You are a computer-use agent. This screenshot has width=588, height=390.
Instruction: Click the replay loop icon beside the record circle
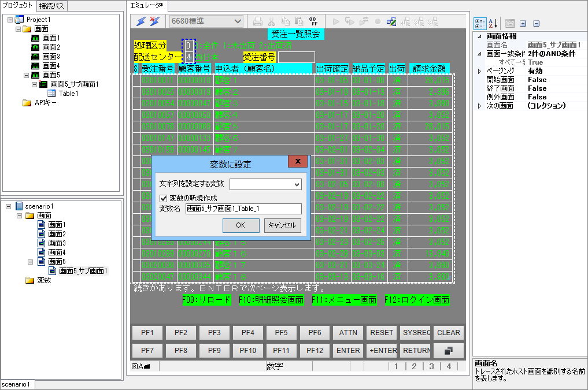tap(364, 22)
